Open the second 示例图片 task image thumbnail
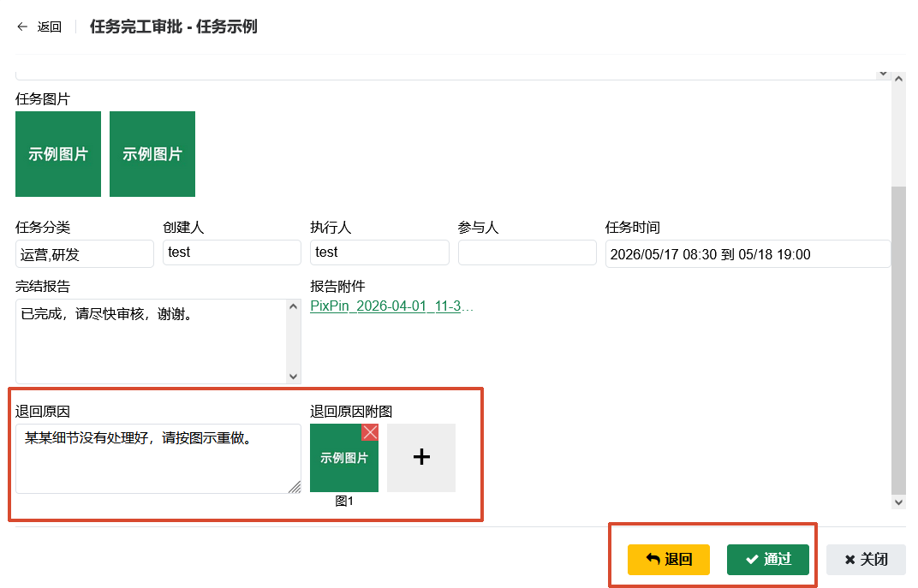918x588 pixels. (152, 154)
